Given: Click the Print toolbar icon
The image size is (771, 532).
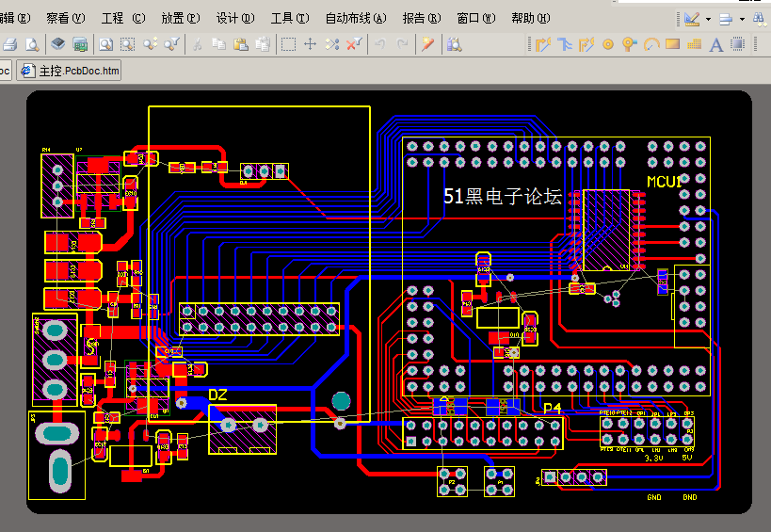Looking at the screenshot, I should pyautogui.click(x=9, y=45).
